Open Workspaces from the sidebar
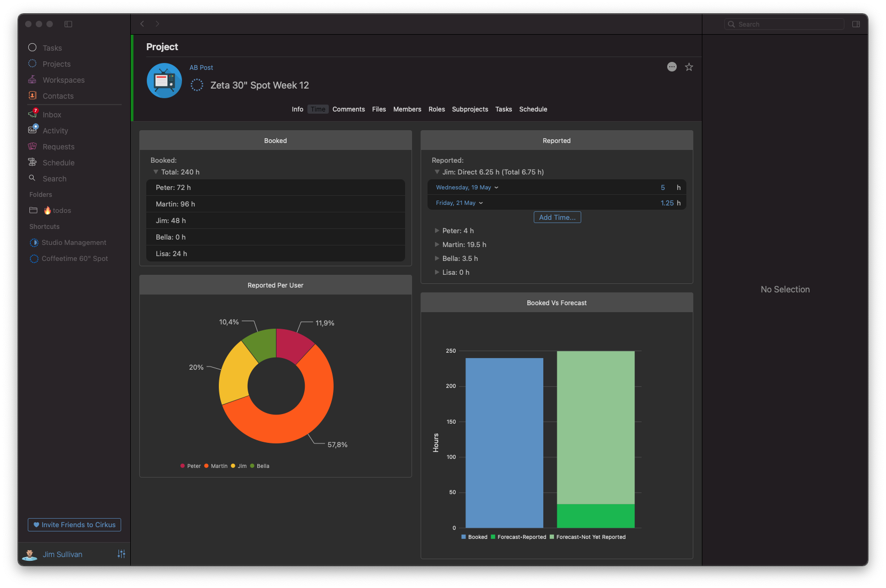The width and height of the screenshot is (886, 588). (x=64, y=80)
